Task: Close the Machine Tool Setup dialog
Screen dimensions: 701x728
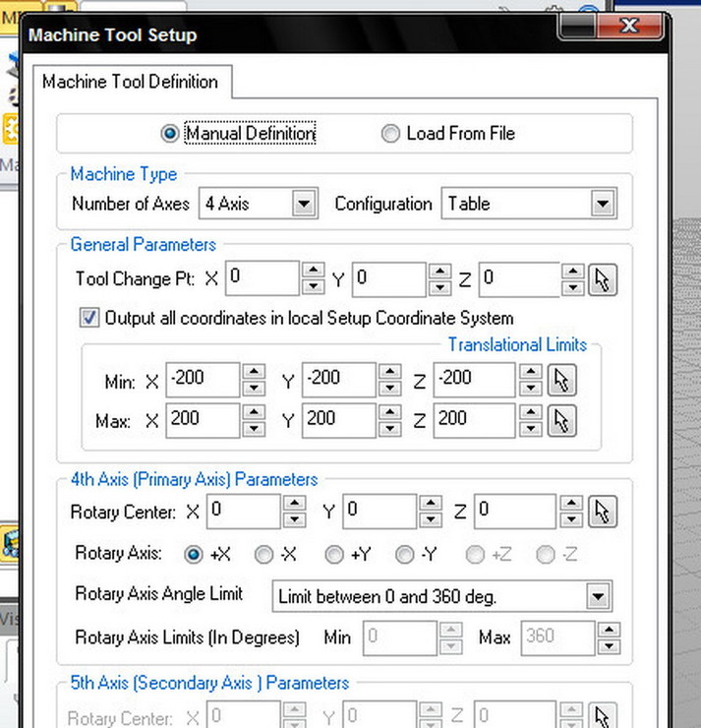Action: coord(628,27)
